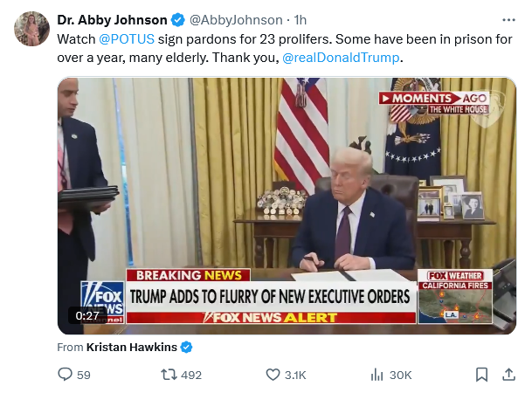Open the @POTUS mention link
The height and width of the screenshot is (393, 532).
[127, 39]
